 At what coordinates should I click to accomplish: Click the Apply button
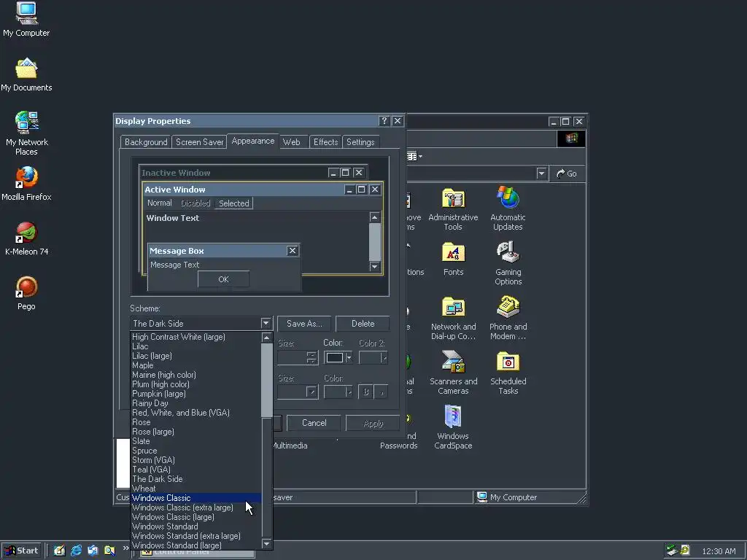(x=373, y=423)
